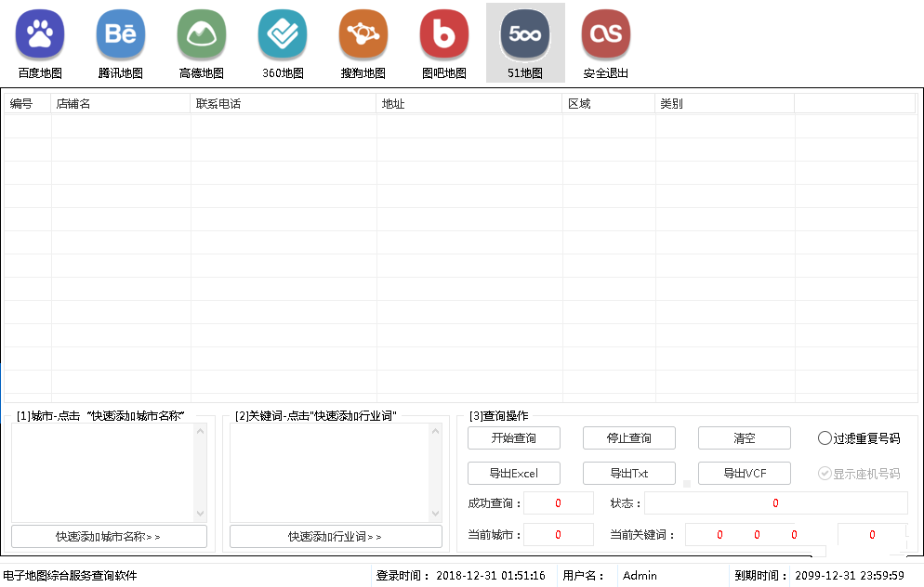The height and width of the screenshot is (587, 924).
Task: Open the 360地图 checkmark icon
Action: point(283,43)
